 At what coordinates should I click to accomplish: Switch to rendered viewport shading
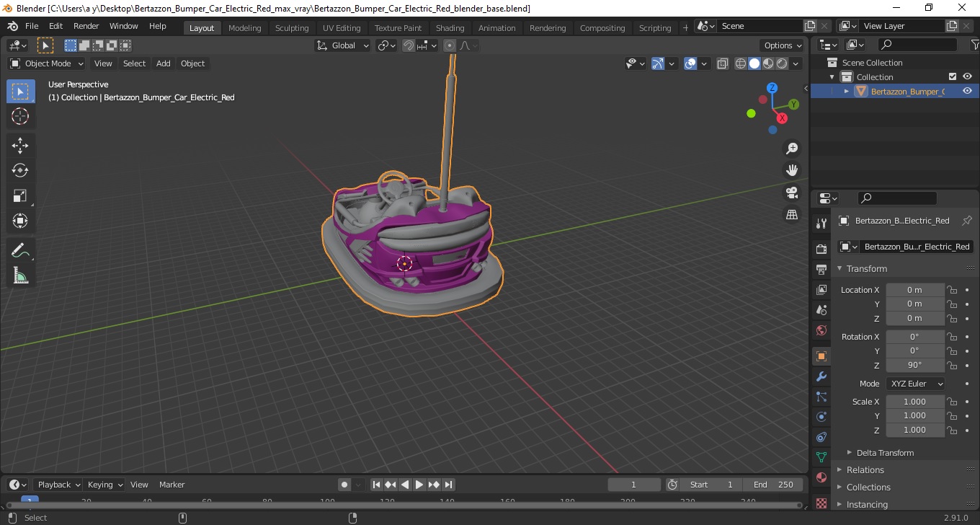782,63
